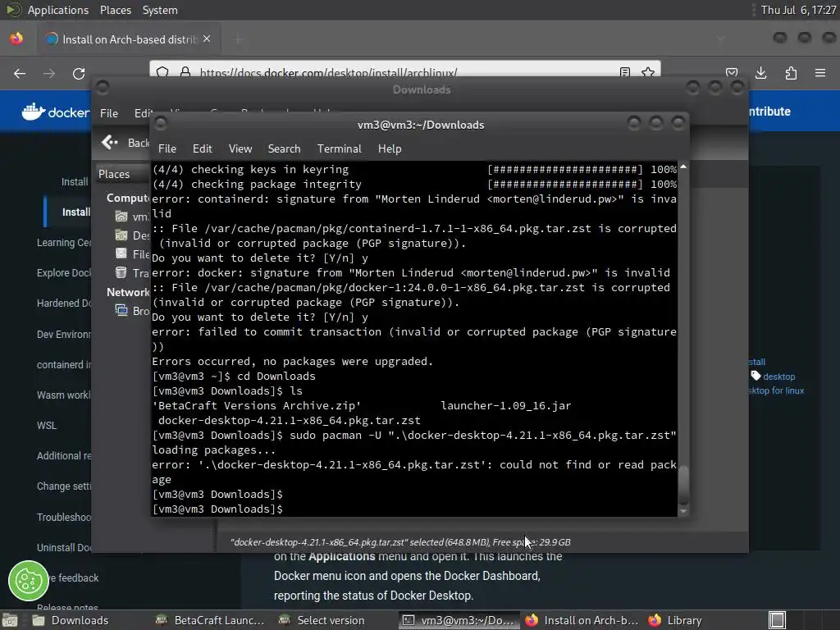Viewport: 840px width, 630px height.
Task: Open list all tabs dropdown in Firefox
Action: 721,38
